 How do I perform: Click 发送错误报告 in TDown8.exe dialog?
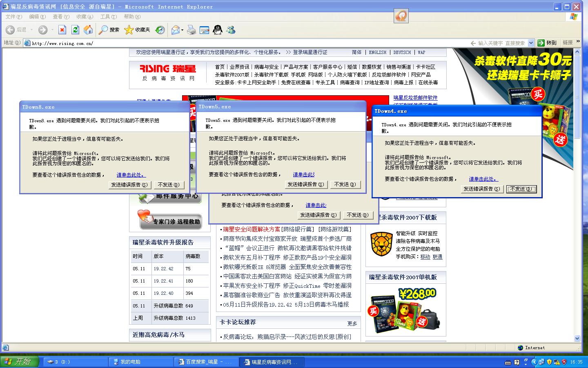[129, 185]
